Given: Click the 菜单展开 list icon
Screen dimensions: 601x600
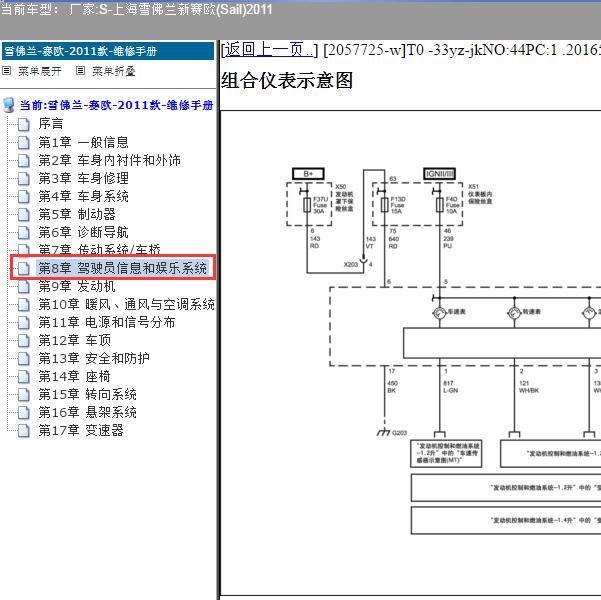Looking at the screenshot, I should click(7, 71).
